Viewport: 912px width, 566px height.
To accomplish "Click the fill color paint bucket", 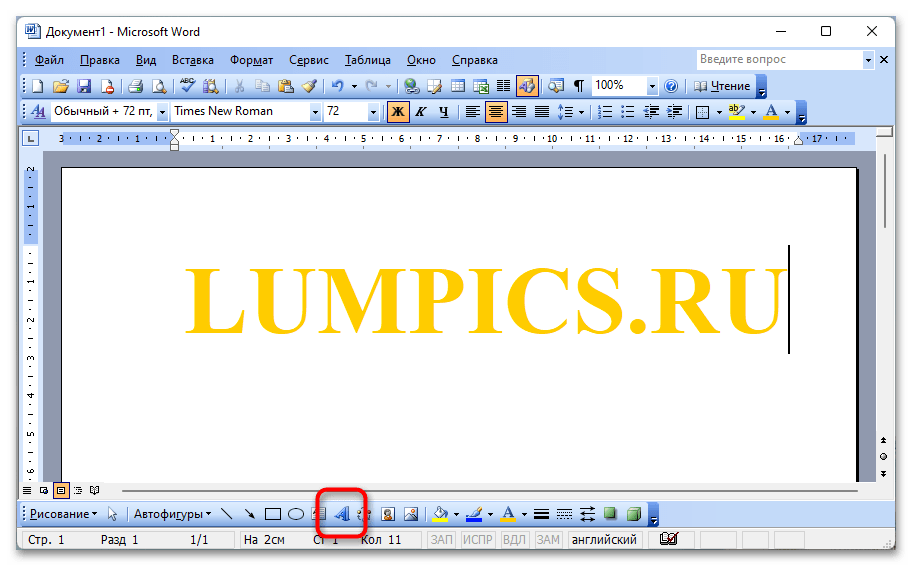I will point(439,514).
